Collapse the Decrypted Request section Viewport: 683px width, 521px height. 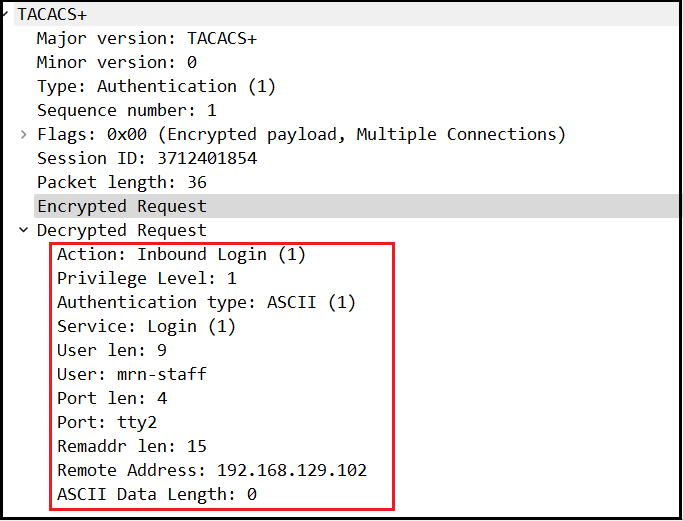[x=24, y=230]
